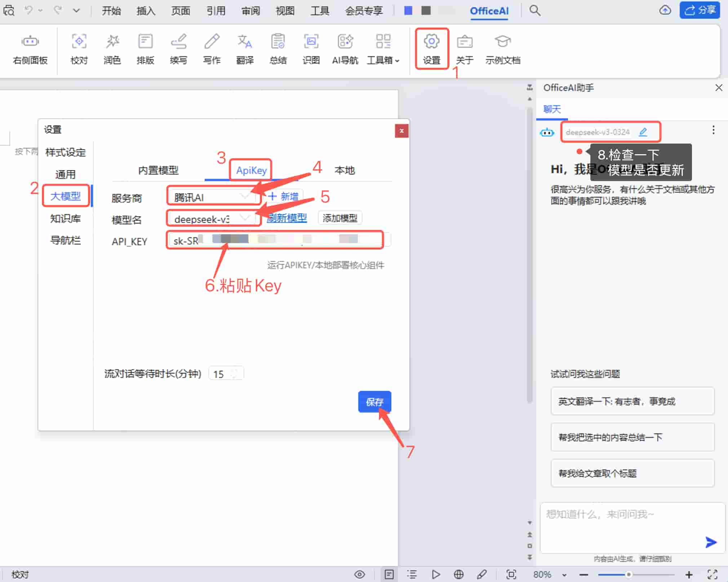Toggle the eye preview icon in status bar
728x582 pixels.
pyautogui.click(x=360, y=574)
